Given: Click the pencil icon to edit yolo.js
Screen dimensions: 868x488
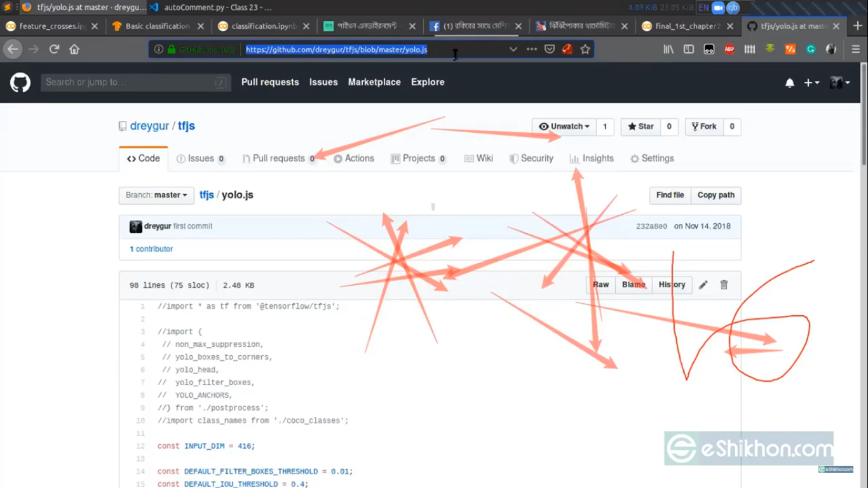Looking at the screenshot, I should (x=703, y=285).
